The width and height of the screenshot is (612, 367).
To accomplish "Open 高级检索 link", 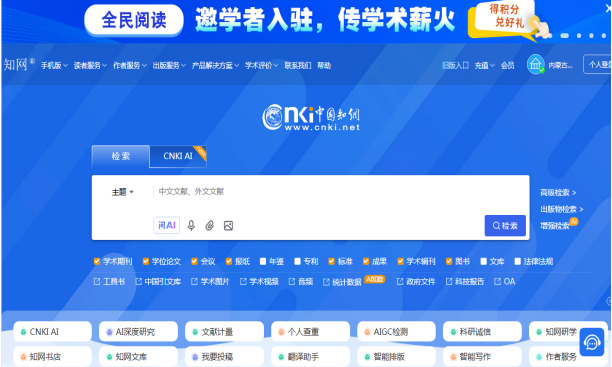I will pyautogui.click(x=558, y=192).
